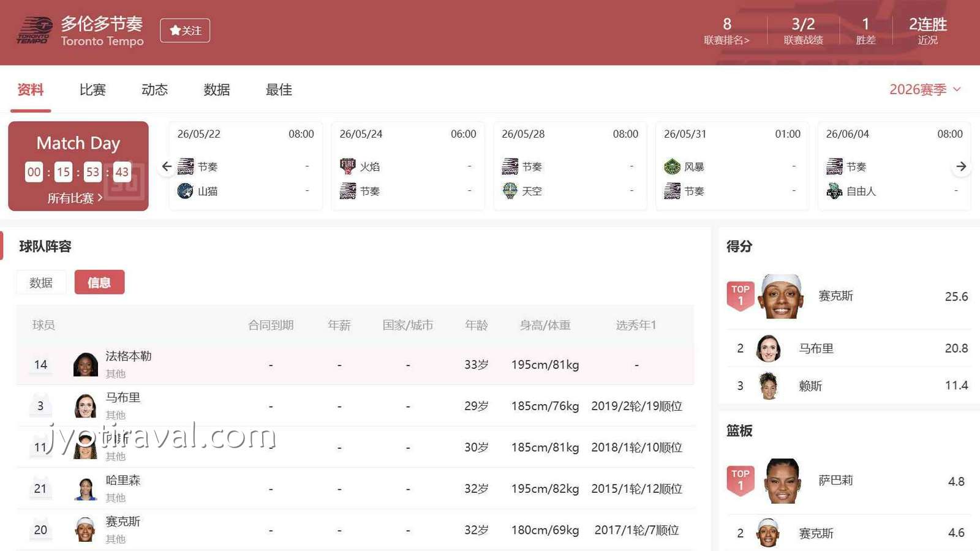Select the 年龄 column header
This screenshot has width=980, height=551.
coord(476,325)
